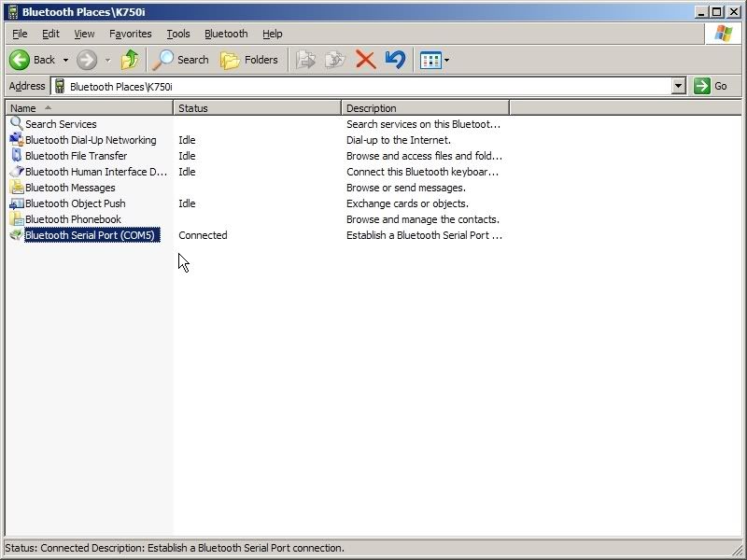Viewport: 747px width, 560px height.
Task: Select Bluetooth Dial-Up Networking icon
Action: point(17,139)
